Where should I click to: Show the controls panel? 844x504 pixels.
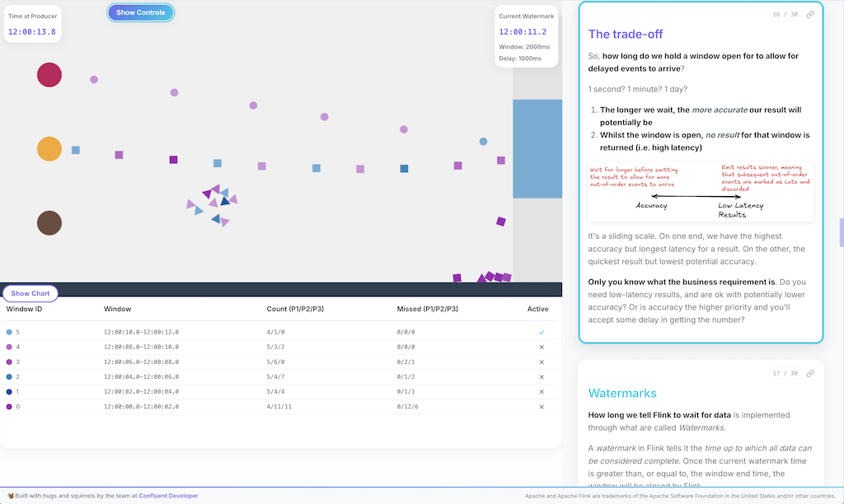click(140, 12)
